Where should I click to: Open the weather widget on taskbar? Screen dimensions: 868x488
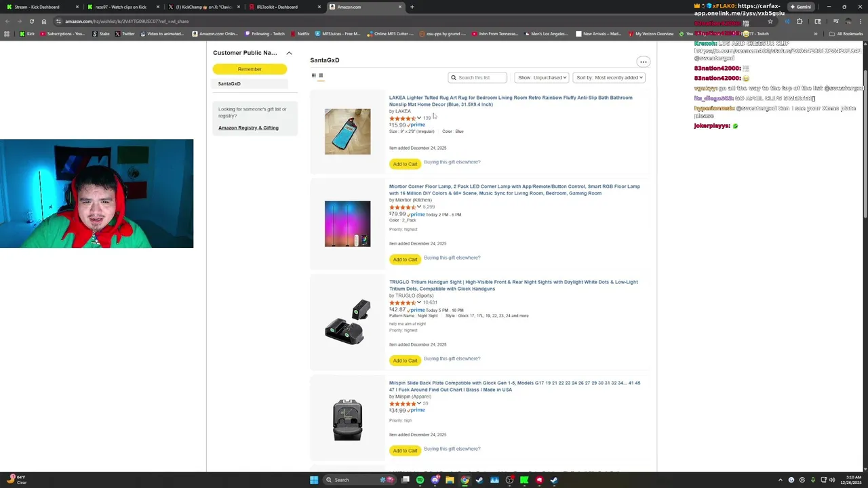16,480
